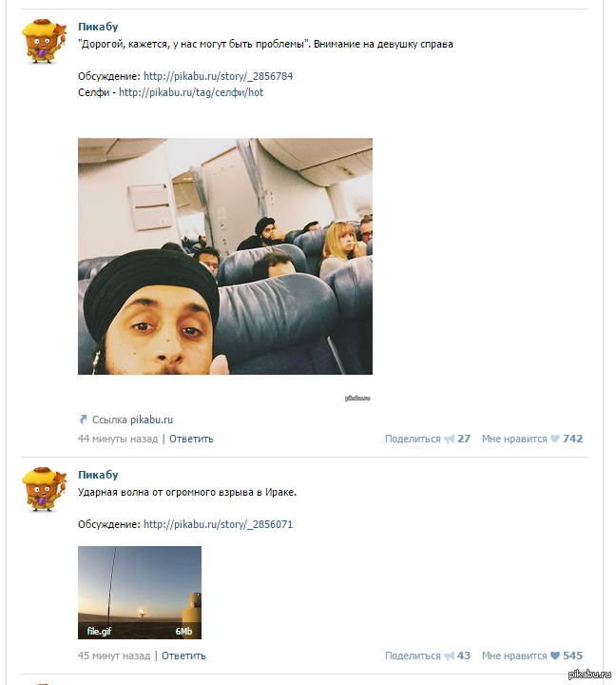The height and width of the screenshot is (685, 616).
Task: Click "Ответить" under the explosion post
Action: (183, 656)
